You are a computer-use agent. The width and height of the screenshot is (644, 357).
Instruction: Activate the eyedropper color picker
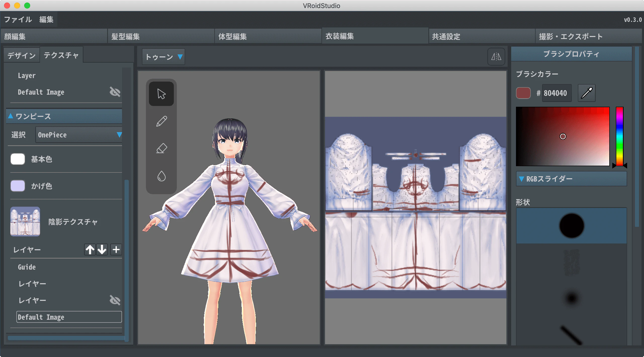[587, 93]
